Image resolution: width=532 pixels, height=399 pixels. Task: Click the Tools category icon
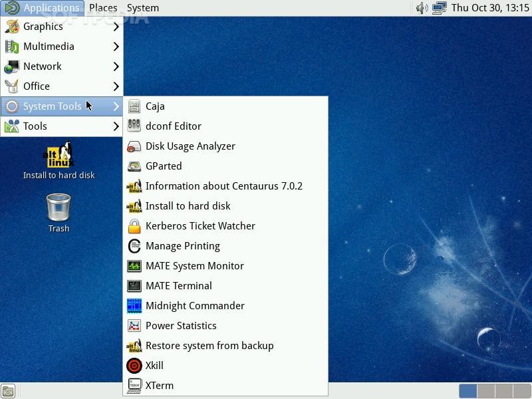[12, 126]
